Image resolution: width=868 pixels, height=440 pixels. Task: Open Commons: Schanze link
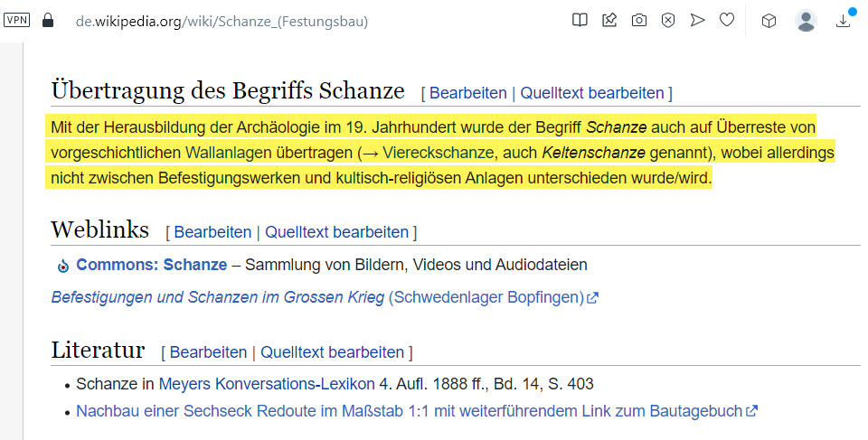151,265
